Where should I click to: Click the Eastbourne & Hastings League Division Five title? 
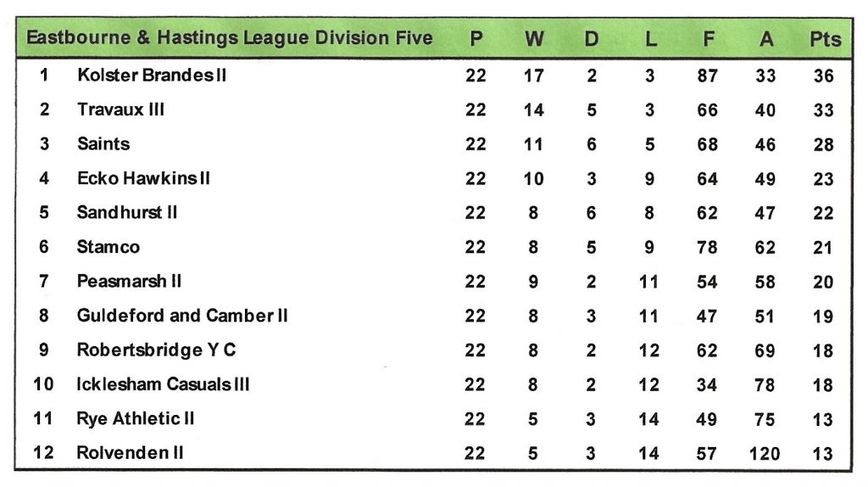(x=229, y=38)
